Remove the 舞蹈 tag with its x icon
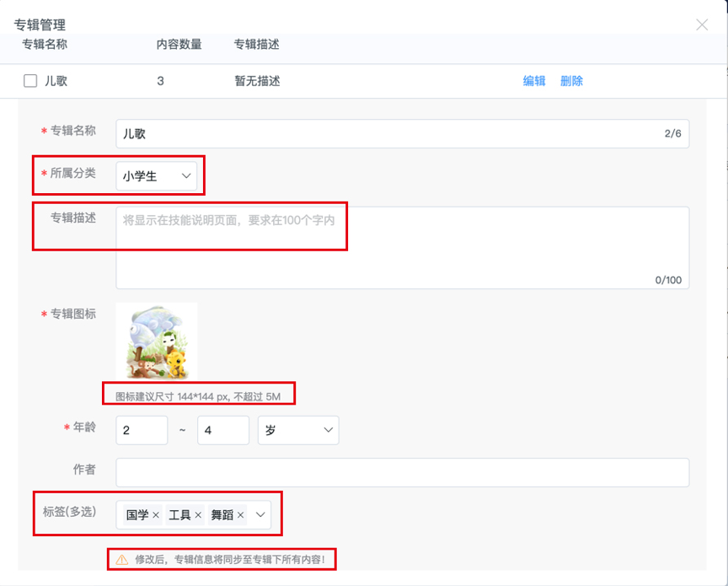The height and width of the screenshot is (586, 728). coord(240,515)
